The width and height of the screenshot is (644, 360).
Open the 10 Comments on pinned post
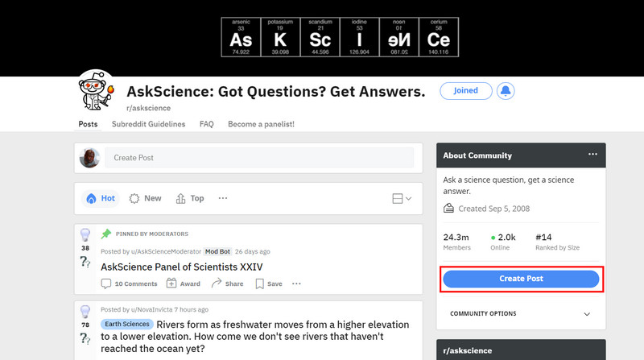point(129,283)
